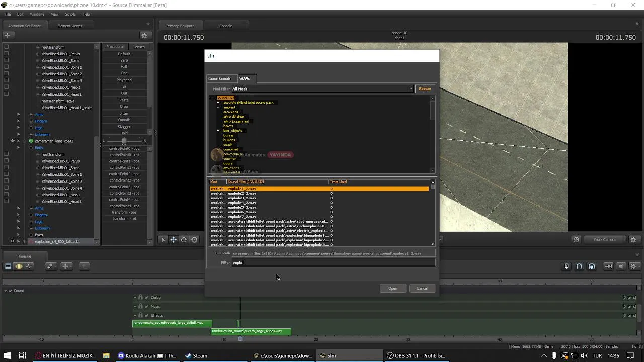
Task: Apply the Playhead procedural preset
Action: [124, 80]
